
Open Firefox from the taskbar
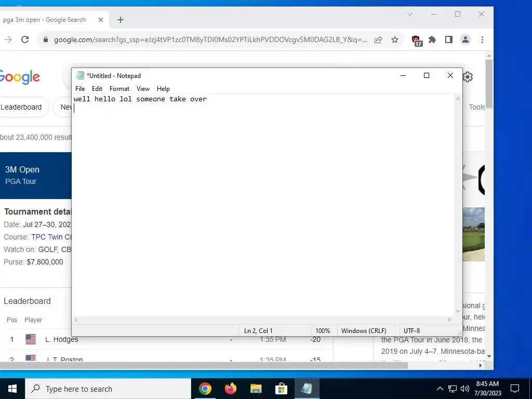click(x=230, y=389)
